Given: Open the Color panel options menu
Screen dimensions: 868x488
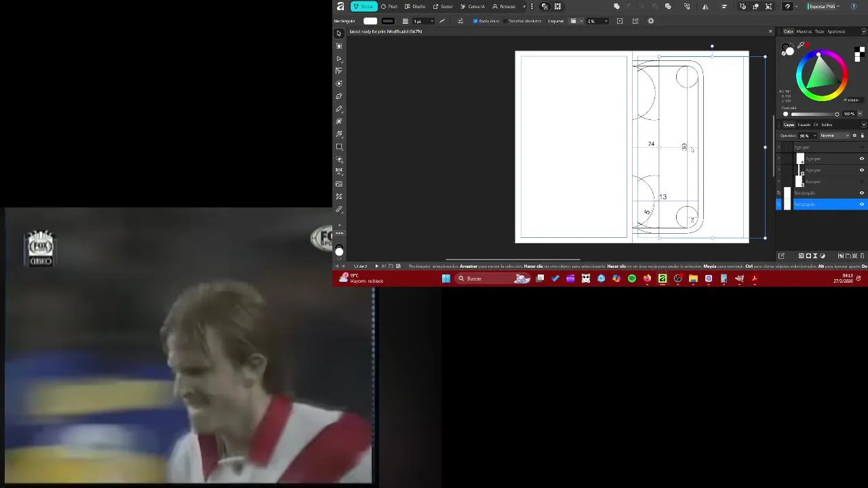Looking at the screenshot, I should pyautogui.click(x=863, y=31).
